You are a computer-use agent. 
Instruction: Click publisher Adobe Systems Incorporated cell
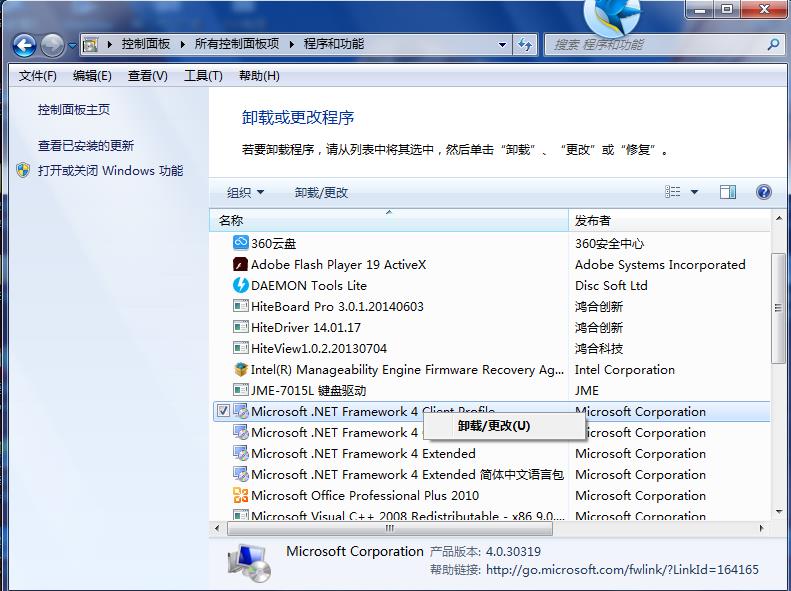coord(660,264)
